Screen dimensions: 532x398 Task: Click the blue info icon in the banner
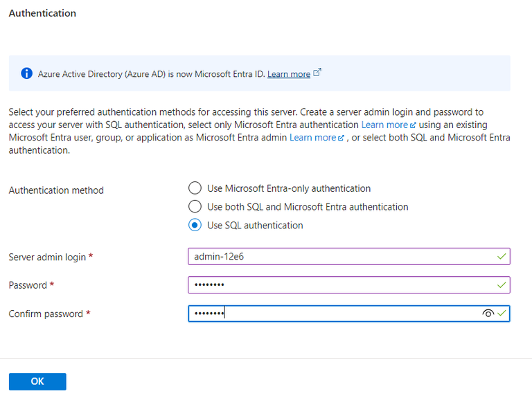tap(26, 73)
